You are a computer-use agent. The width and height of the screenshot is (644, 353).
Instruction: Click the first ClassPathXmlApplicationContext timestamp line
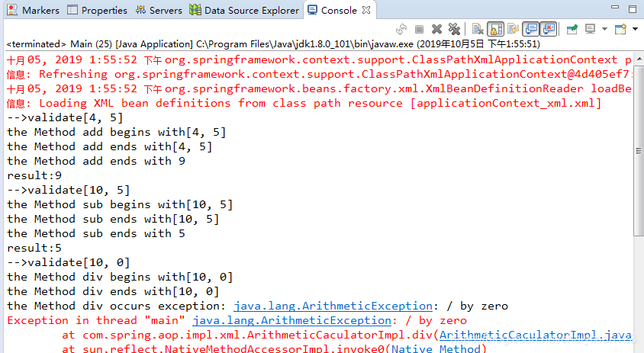coord(319,59)
